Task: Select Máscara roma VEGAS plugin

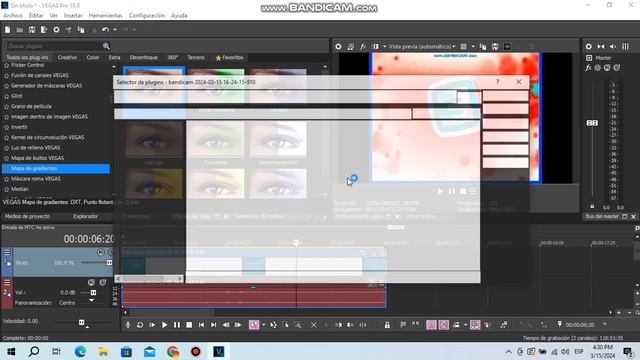Action: pos(36,179)
